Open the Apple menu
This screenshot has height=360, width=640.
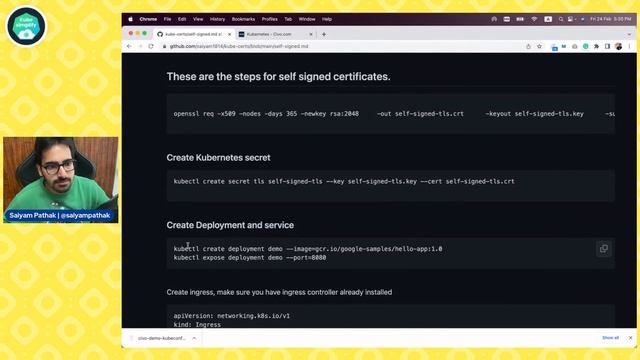pos(131,19)
